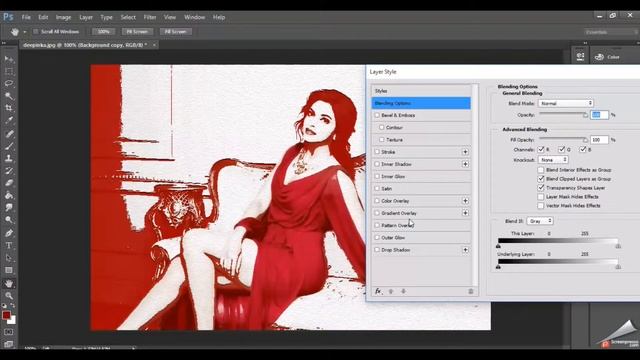Viewport: 640px width, 360px height.
Task: Toggle Quick Mask mode icon
Action: [9, 332]
